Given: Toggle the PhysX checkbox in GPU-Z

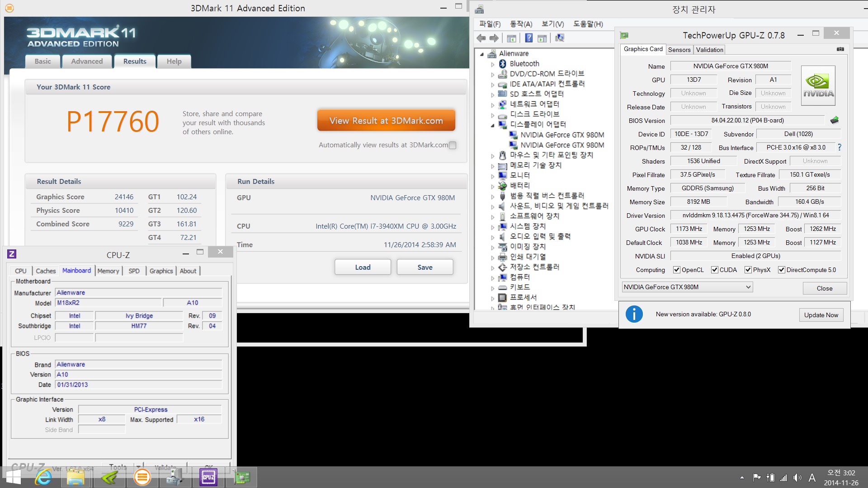Looking at the screenshot, I should 748,270.
